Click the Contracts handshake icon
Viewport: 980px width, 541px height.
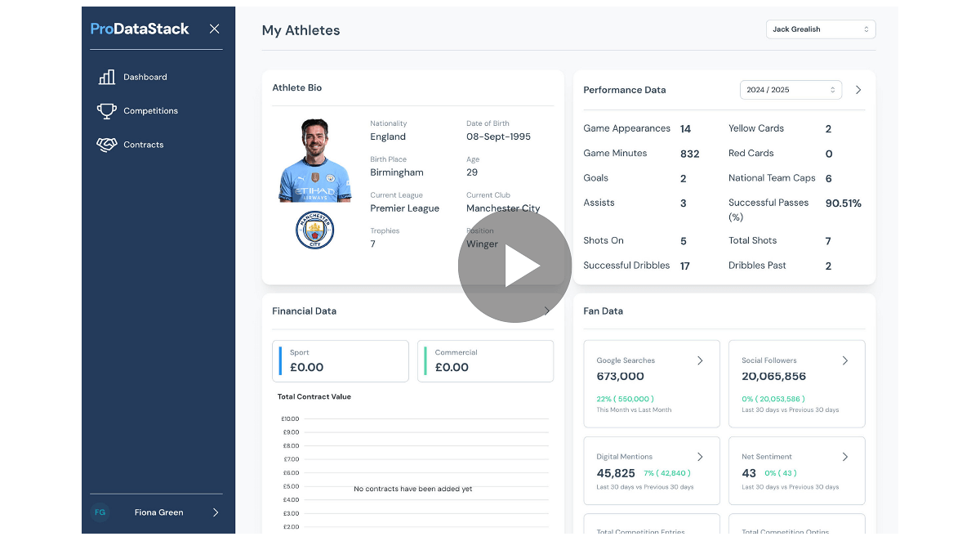pos(107,145)
